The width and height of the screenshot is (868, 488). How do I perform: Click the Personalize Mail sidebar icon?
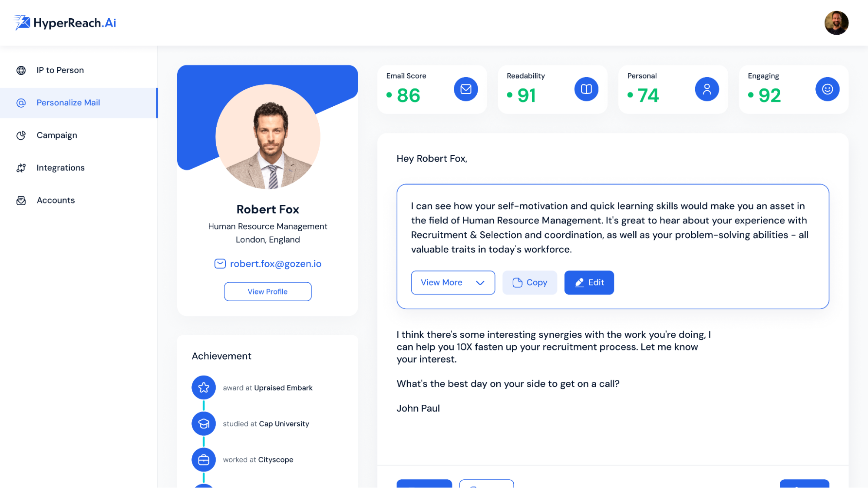[21, 102]
